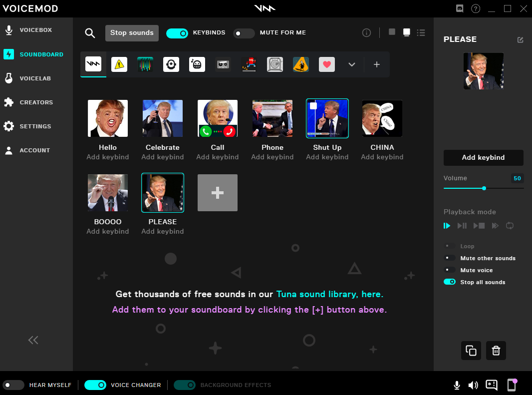Enable the Loop option

pos(450,246)
